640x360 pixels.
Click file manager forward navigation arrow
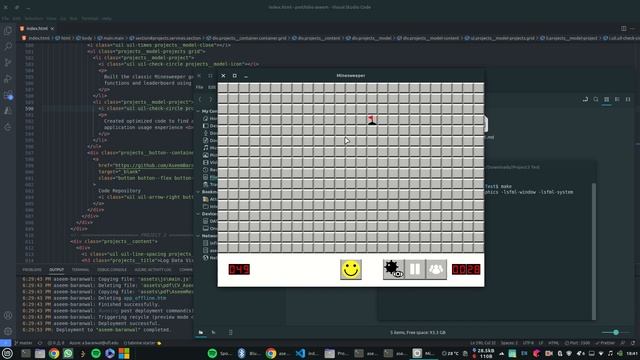point(211,99)
